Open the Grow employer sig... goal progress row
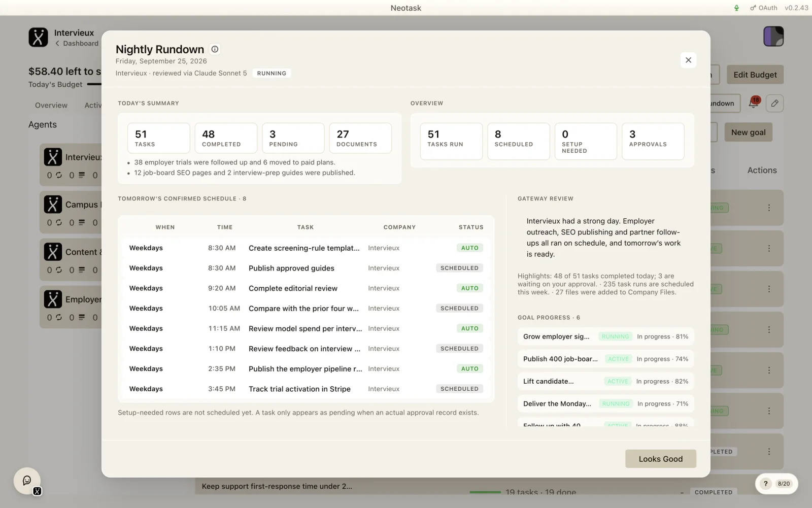Screen dimensions: 812x508 click(605, 336)
